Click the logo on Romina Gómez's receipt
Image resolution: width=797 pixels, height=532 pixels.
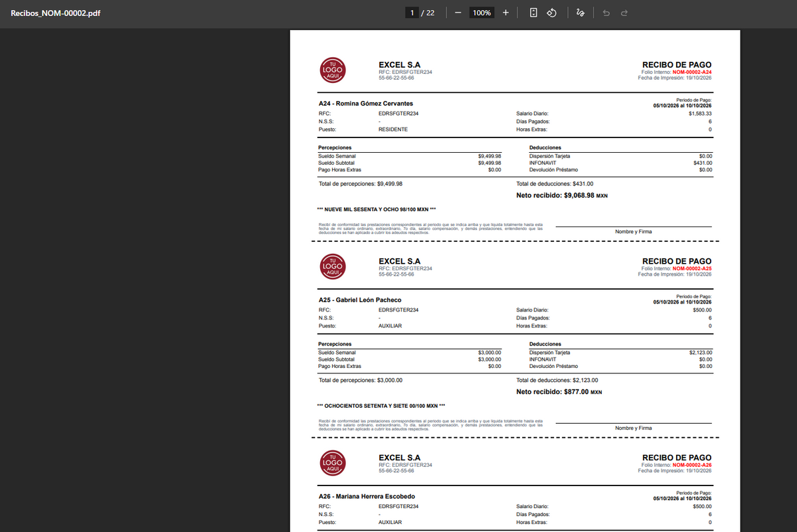[332, 70]
